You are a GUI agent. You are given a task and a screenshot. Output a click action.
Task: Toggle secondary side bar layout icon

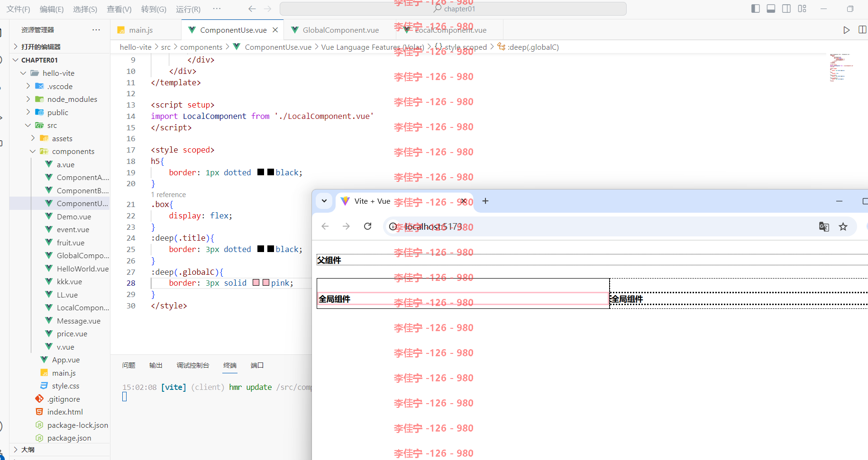click(x=786, y=9)
